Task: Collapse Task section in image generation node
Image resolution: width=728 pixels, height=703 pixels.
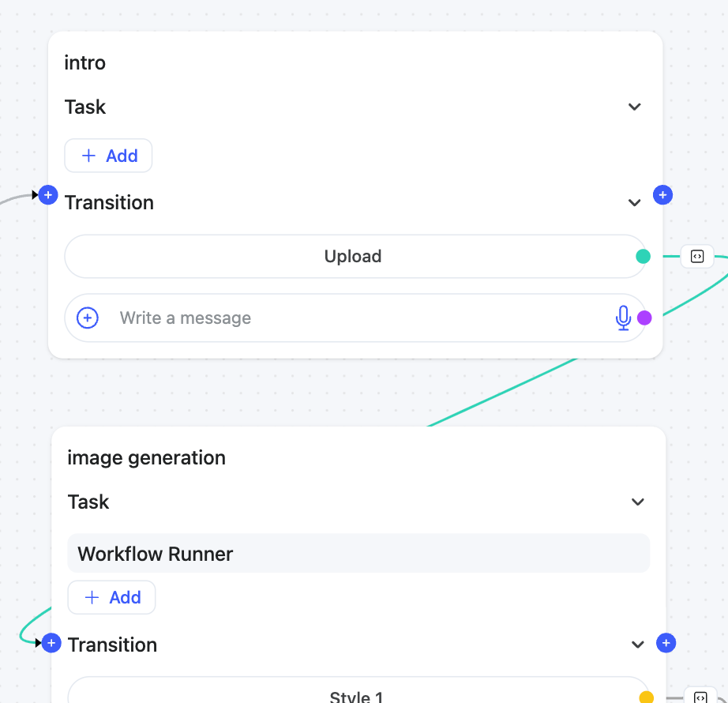Action: 638,502
